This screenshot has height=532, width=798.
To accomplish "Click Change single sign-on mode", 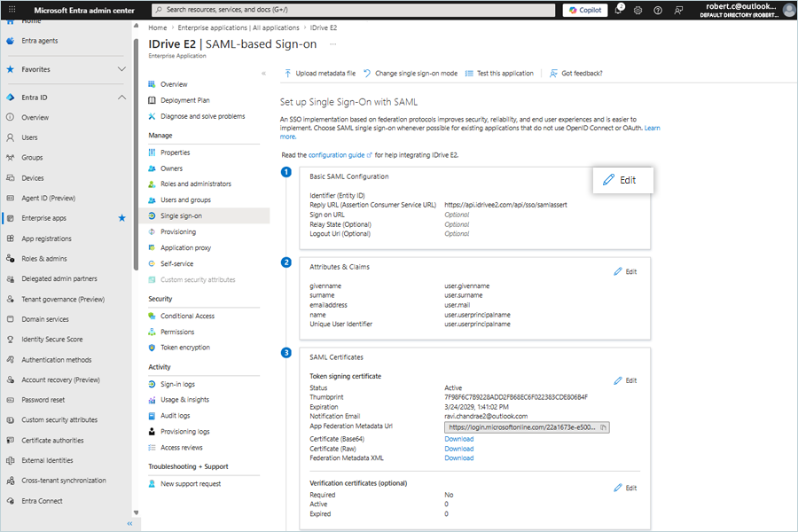I will pos(411,74).
